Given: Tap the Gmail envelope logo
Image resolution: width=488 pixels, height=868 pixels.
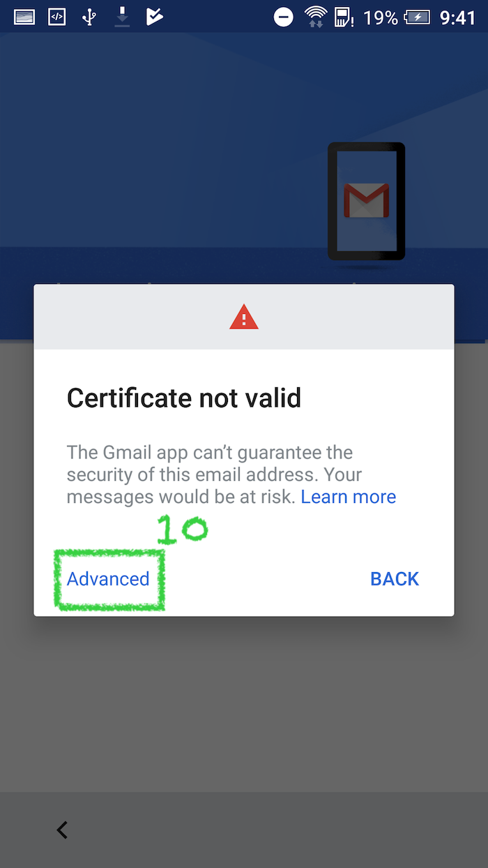Looking at the screenshot, I should (366, 201).
